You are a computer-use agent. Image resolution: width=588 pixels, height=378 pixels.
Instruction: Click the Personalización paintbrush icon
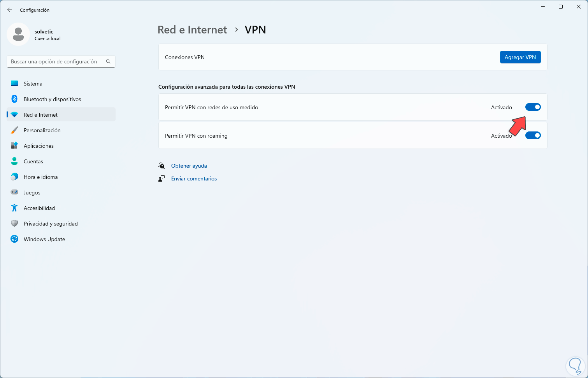coord(14,130)
